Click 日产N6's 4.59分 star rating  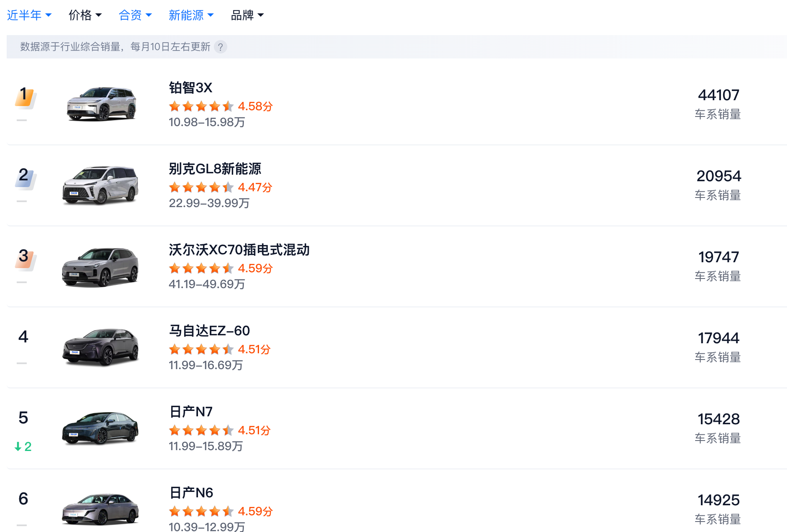(x=221, y=511)
